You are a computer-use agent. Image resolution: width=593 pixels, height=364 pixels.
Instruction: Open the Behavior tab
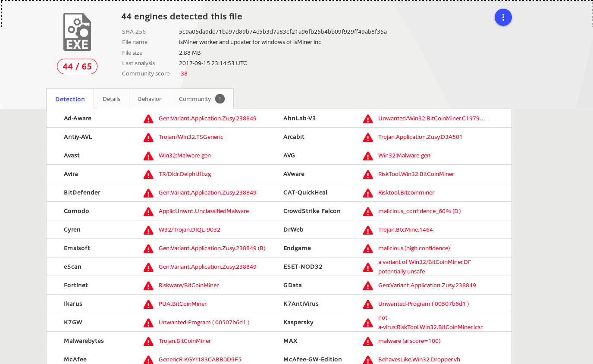[x=150, y=99]
